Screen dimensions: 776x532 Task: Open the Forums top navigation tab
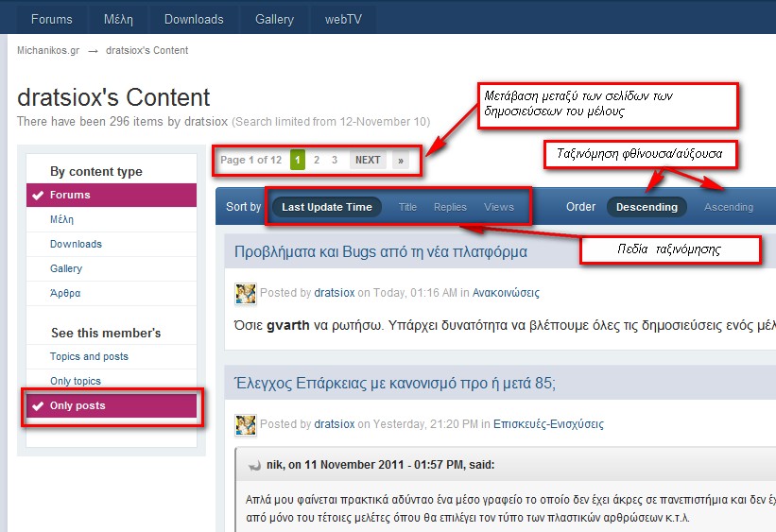(51, 19)
